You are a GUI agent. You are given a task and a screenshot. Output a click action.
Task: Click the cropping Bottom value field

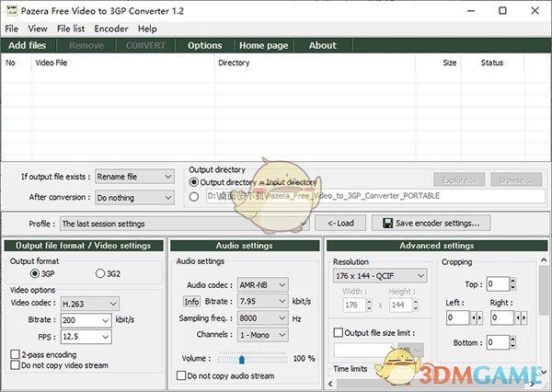click(x=498, y=342)
